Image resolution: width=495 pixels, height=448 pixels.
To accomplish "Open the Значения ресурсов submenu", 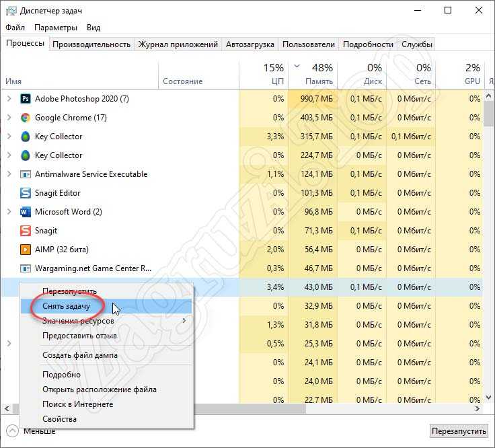I will click(106, 321).
